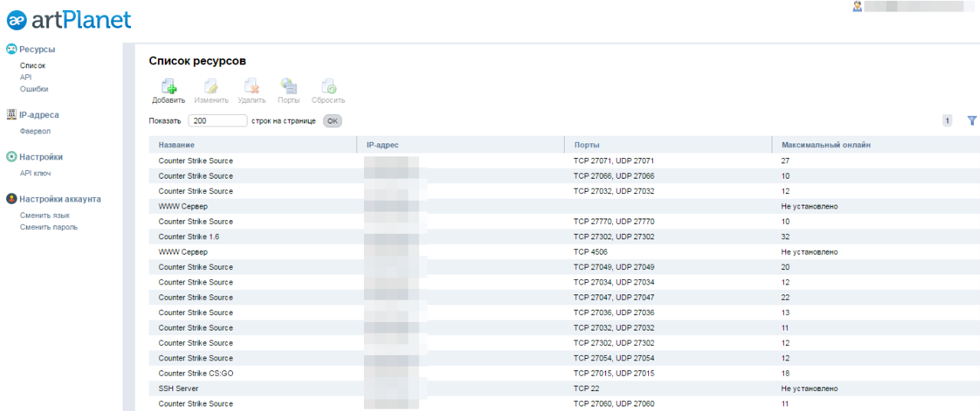Screen dimensions: 980x411
Task: Click the max online value 27
Action: 785,161
